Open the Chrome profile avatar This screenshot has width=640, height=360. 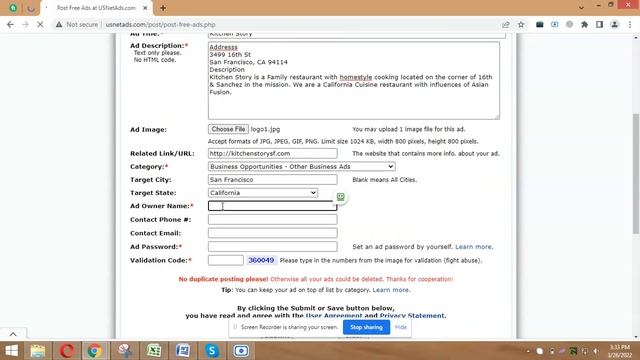pos(614,24)
